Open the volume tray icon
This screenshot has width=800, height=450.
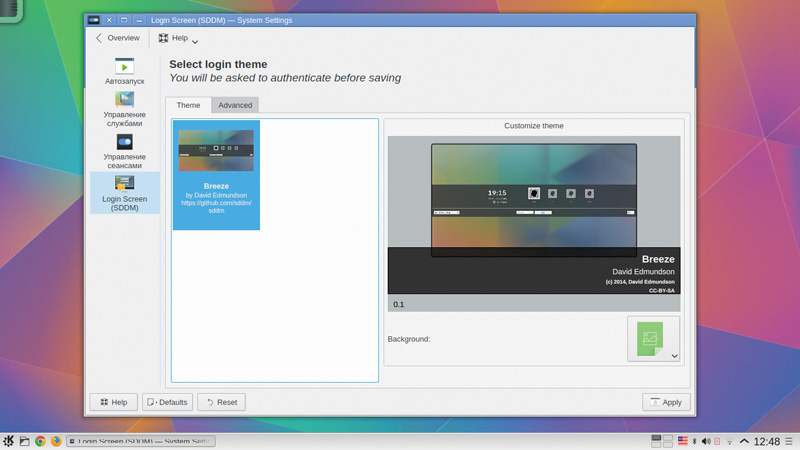pos(706,441)
